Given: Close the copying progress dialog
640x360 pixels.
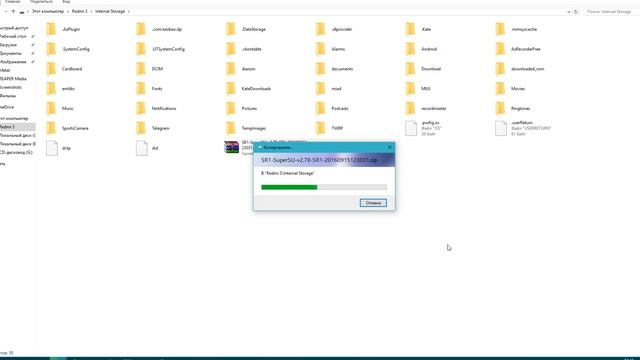Looking at the screenshot, I should pos(389,147).
